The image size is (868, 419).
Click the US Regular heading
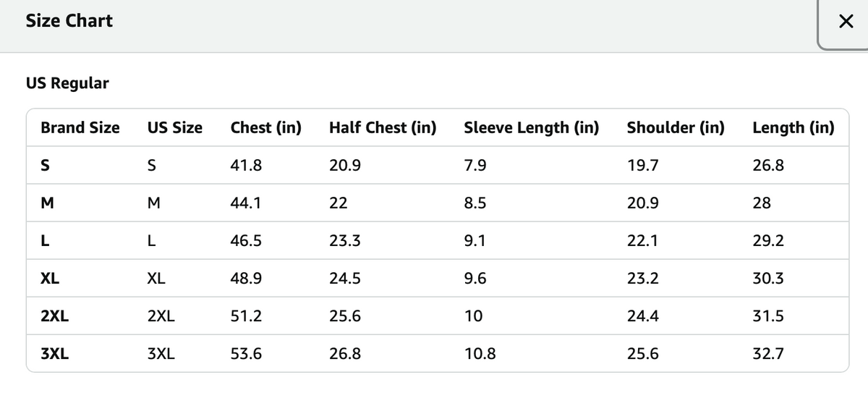[67, 83]
